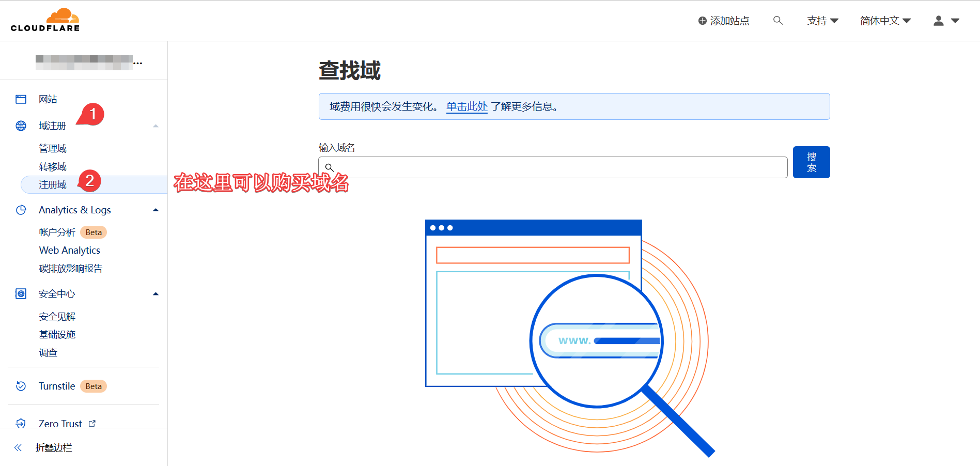Open the header search magnifier icon
This screenshot has width=980, height=466.
tap(778, 21)
